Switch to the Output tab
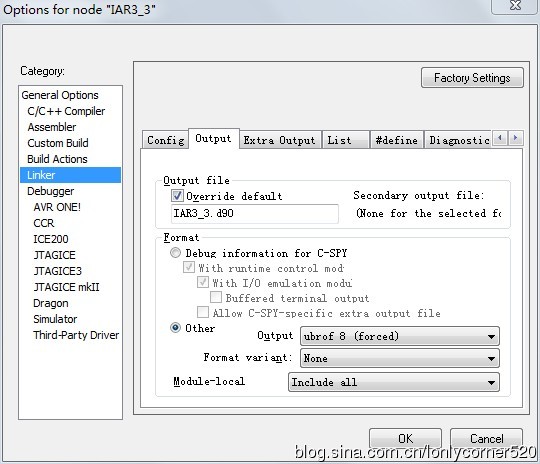 pyautogui.click(x=214, y=138)
